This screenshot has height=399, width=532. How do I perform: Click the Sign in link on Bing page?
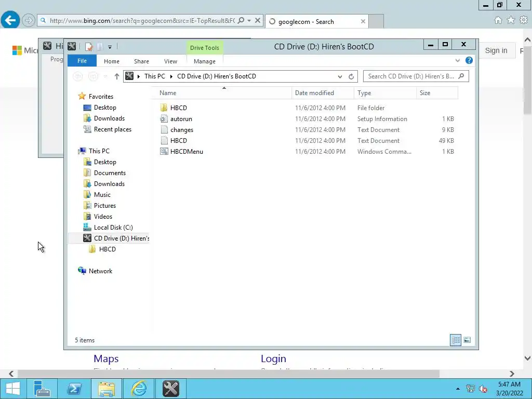496,50
